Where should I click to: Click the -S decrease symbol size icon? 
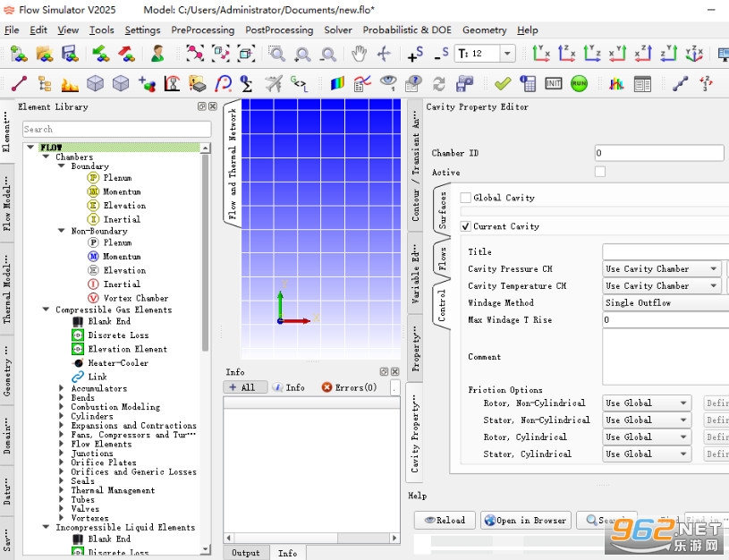click(x=441, y=54)
